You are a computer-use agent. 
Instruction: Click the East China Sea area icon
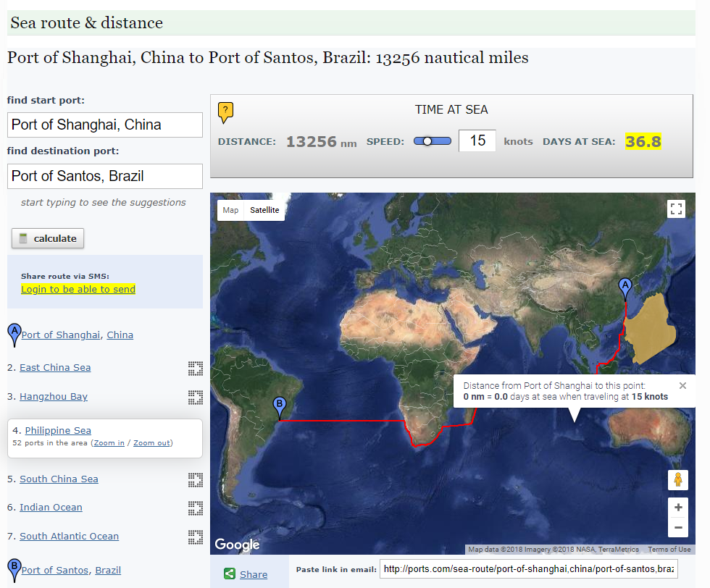pos(196,369)
